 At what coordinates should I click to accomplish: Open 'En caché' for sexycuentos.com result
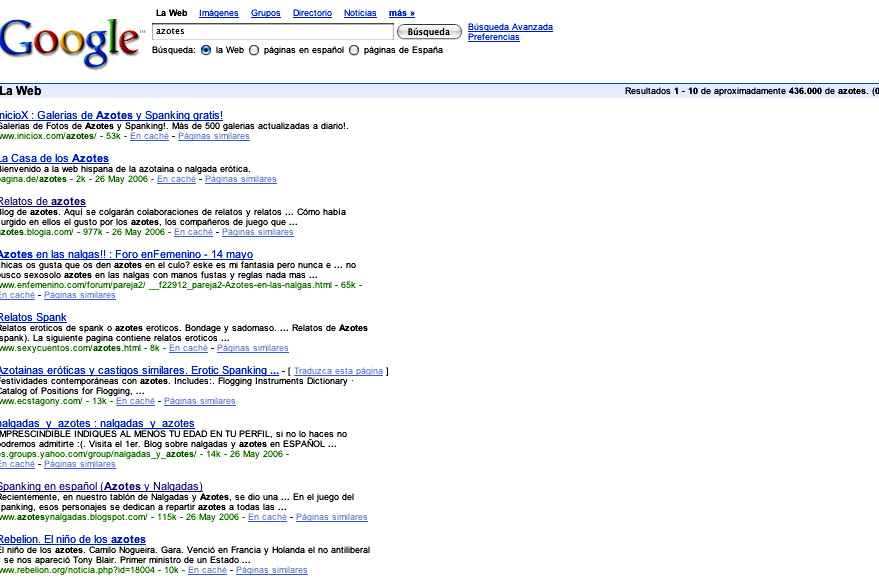tap(188, 348)
